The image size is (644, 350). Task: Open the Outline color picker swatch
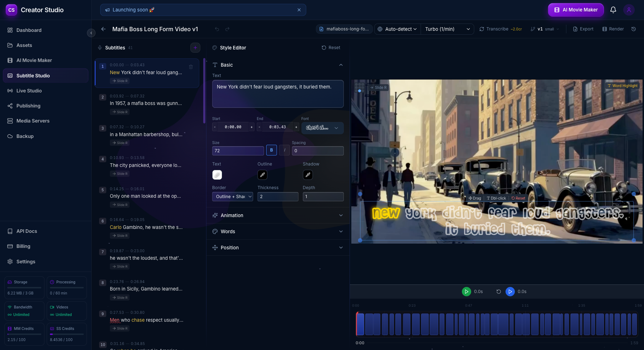262,175
